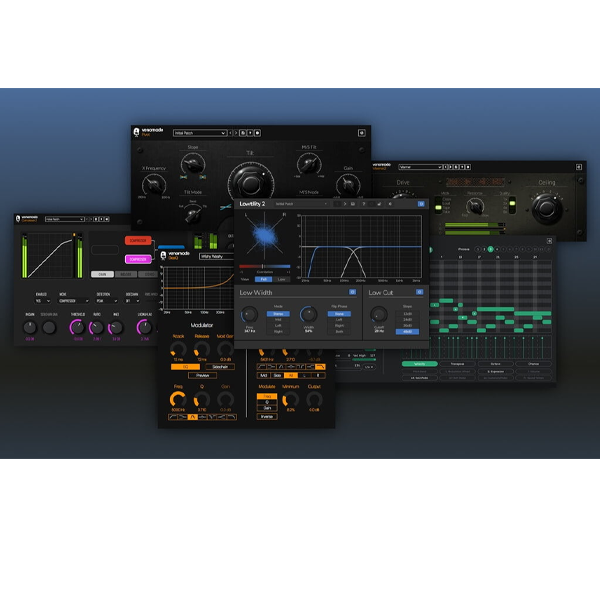Select the Mid channel button in DeeQ
The width and height of the screenshot is (600, 600).
(x=263, y=375)
